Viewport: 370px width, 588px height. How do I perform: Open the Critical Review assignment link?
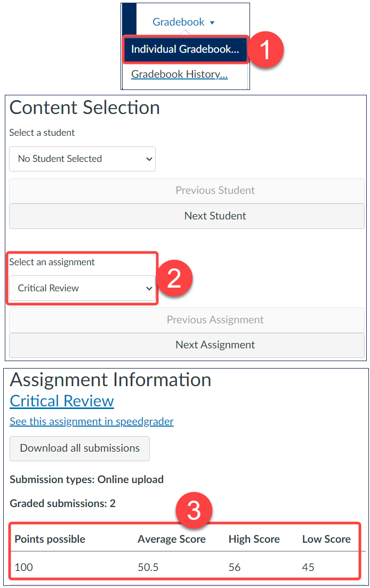[x=61, y=401]
